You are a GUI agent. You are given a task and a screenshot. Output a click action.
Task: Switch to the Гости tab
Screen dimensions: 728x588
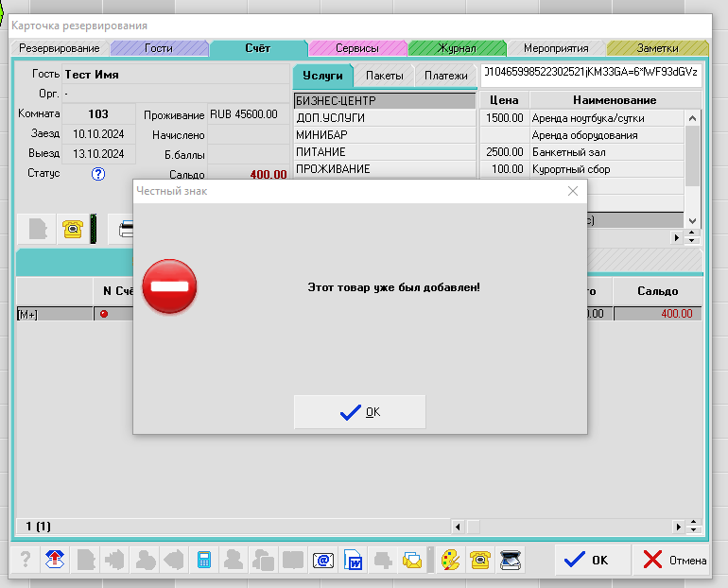pos(159,48)
